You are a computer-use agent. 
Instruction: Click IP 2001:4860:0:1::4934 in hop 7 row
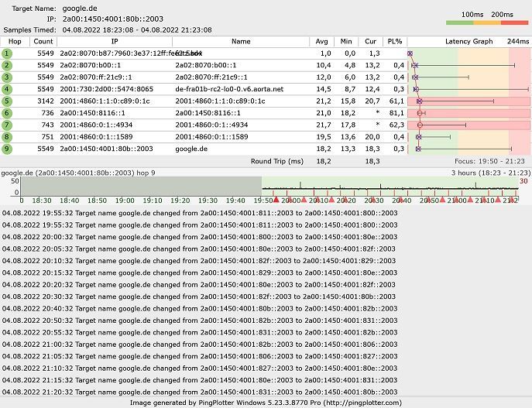96,125
